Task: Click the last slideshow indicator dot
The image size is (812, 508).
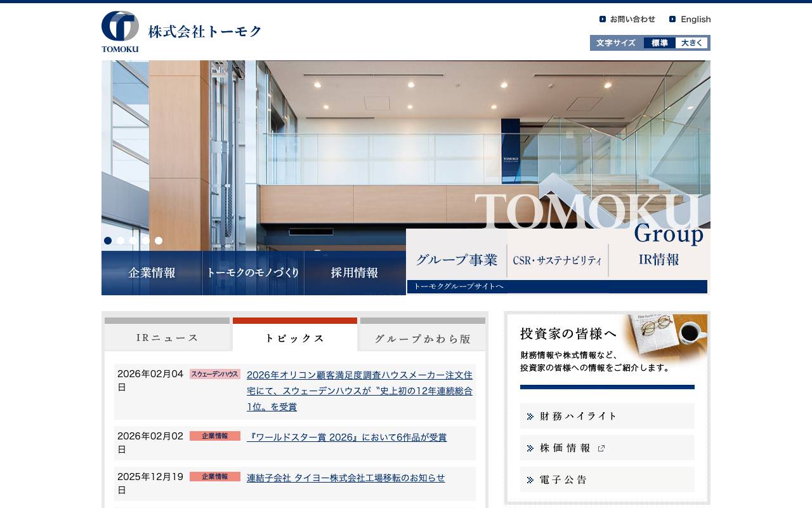Action: [159, 241]
